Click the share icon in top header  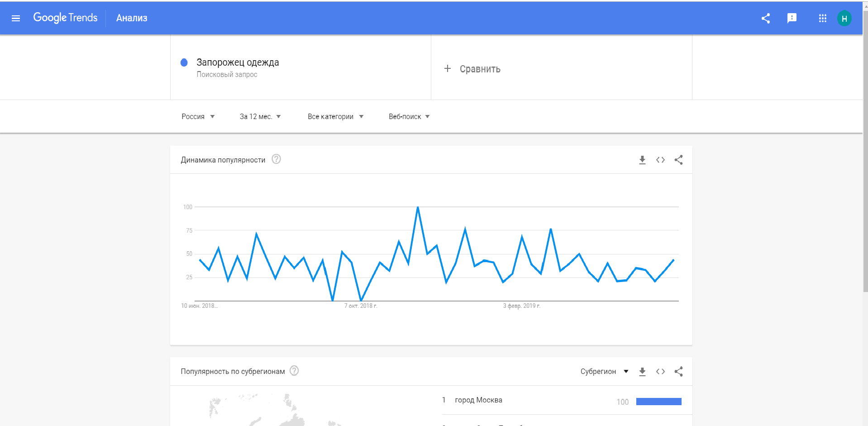point(766,18)
